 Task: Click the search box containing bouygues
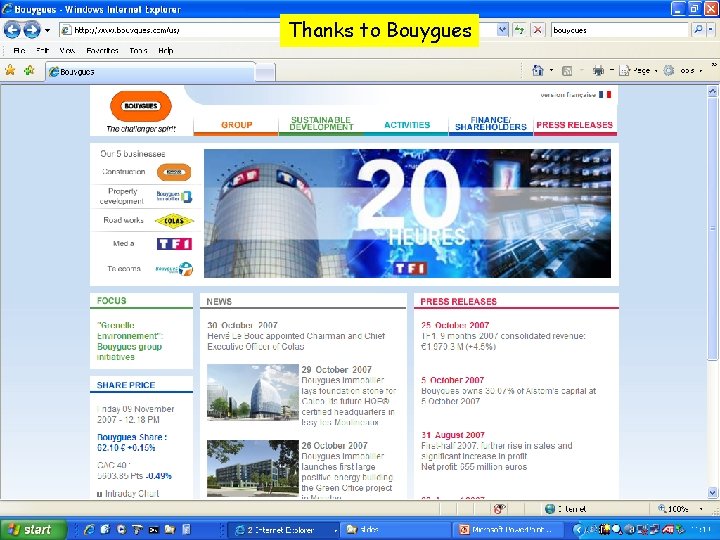pyautogui.click(x=620, y=30)
